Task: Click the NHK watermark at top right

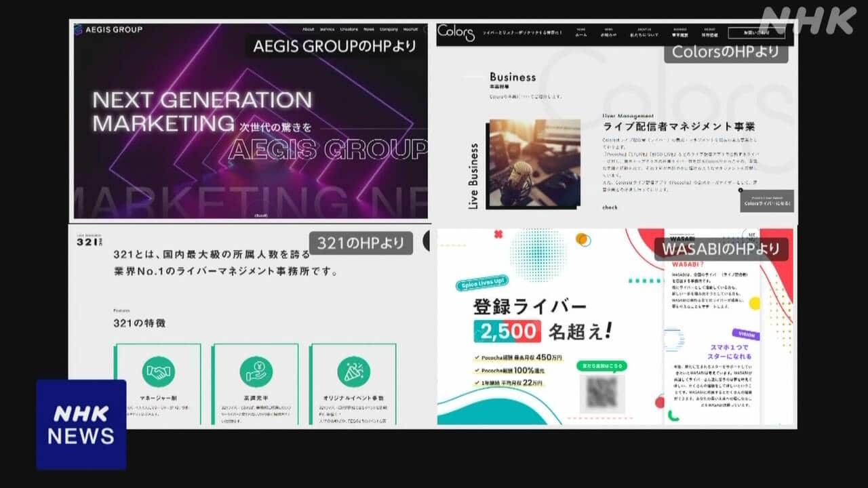Action: coord(808,20)
